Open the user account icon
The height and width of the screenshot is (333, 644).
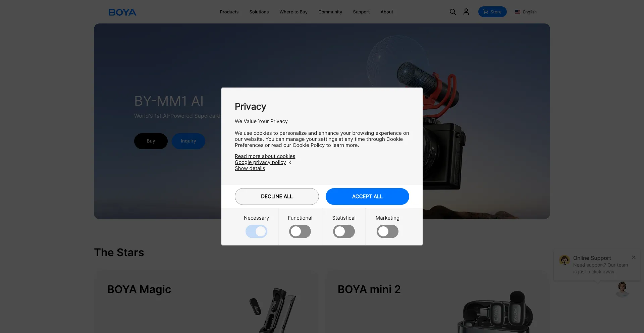(466, 12)
